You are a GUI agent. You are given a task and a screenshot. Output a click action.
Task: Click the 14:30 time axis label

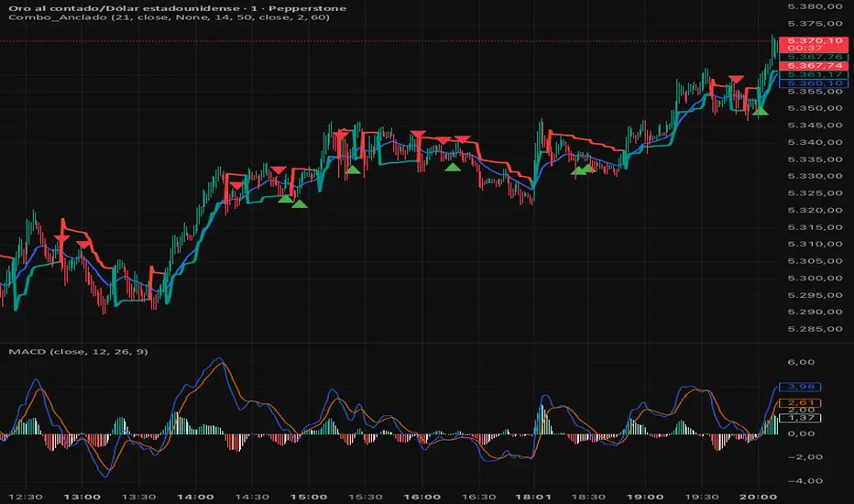point(252,497)
